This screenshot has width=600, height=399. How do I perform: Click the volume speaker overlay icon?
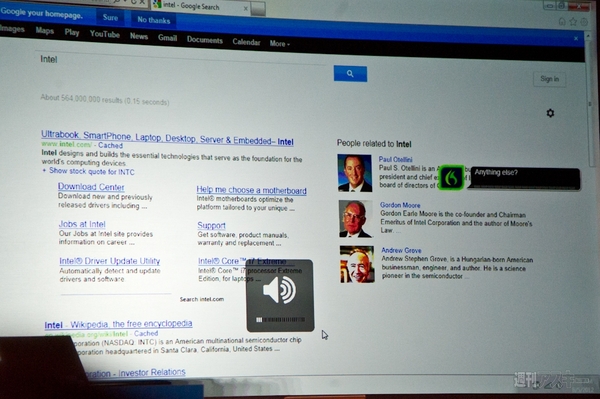[280, 290]
